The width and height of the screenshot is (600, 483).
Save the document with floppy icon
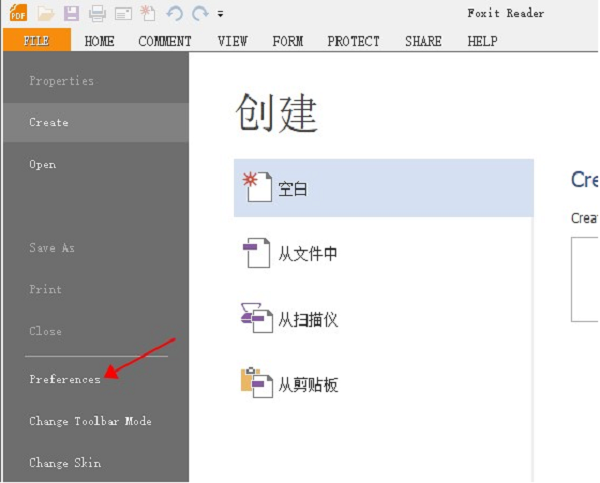71,14
